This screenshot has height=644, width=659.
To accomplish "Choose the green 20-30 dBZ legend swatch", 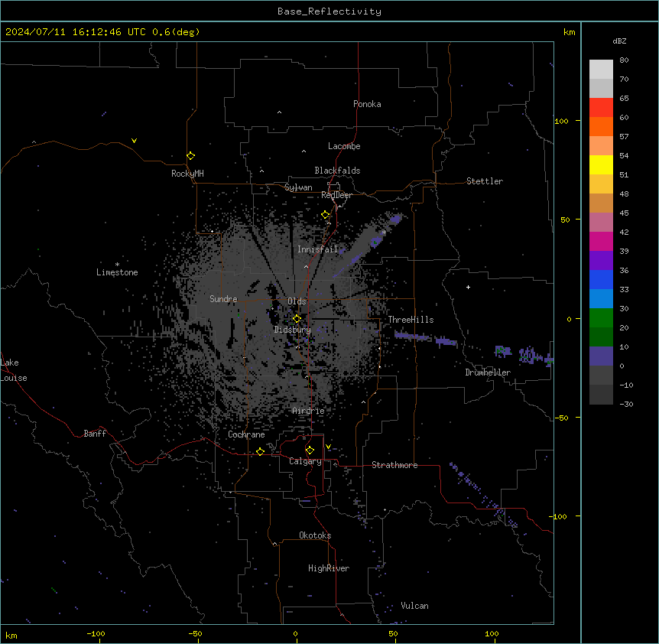I will [x=601, y=318].
